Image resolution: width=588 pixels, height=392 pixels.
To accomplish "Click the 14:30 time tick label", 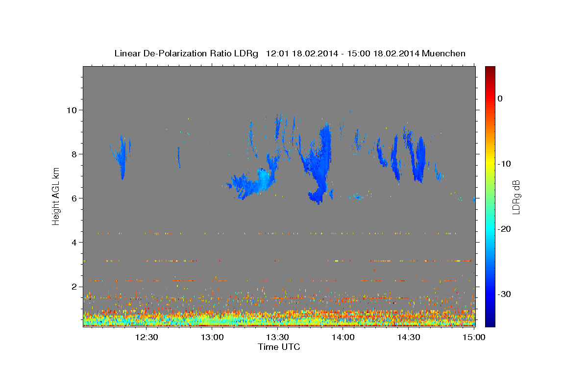I will 409,337.
